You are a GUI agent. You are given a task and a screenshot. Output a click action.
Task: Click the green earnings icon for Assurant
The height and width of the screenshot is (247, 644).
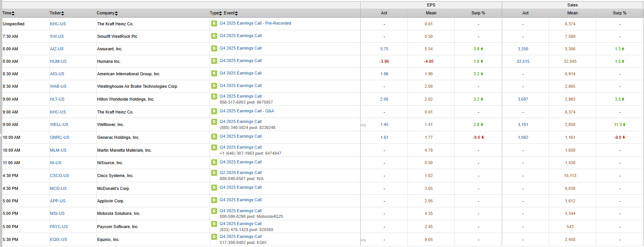coord(214,48)
